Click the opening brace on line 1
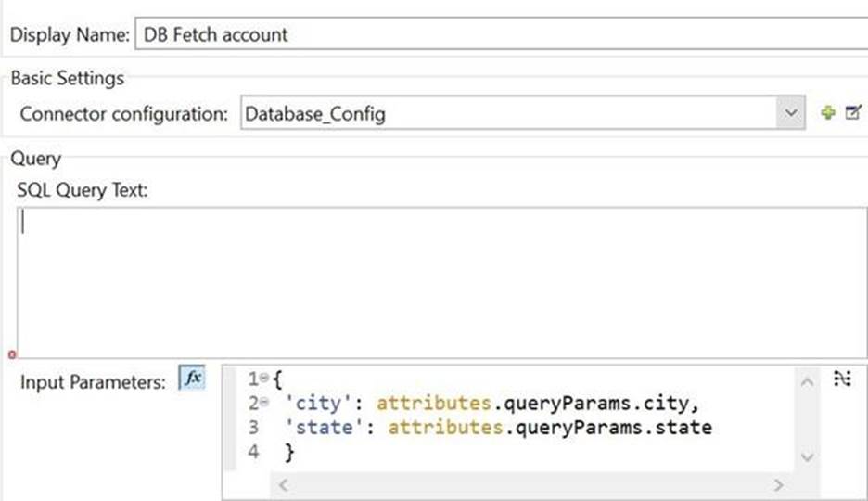The height and width of the screenshot is (501, 868). click(277, 379)
